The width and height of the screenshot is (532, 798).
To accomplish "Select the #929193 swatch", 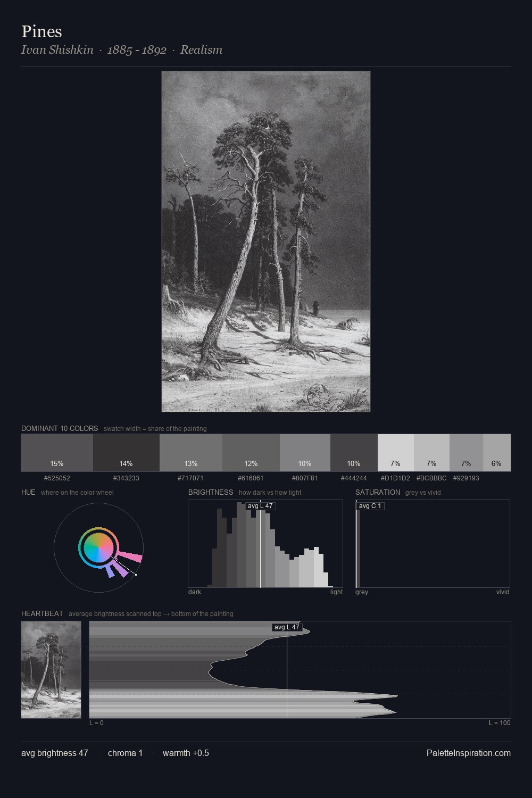I will tap(466, 453).
